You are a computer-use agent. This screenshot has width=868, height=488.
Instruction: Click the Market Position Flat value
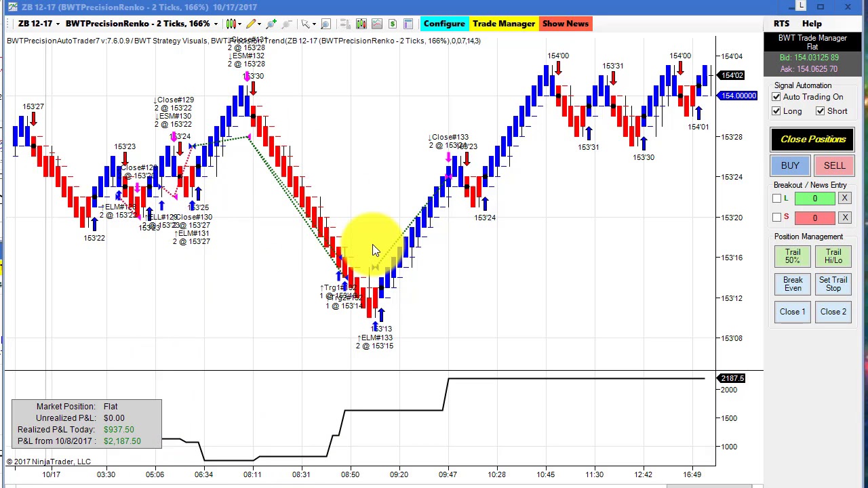(111, 407)
